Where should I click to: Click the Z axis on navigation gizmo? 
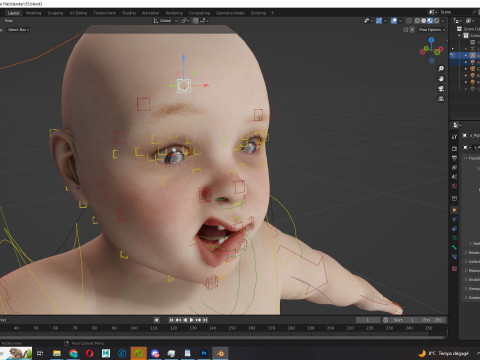tap(432, 40)
